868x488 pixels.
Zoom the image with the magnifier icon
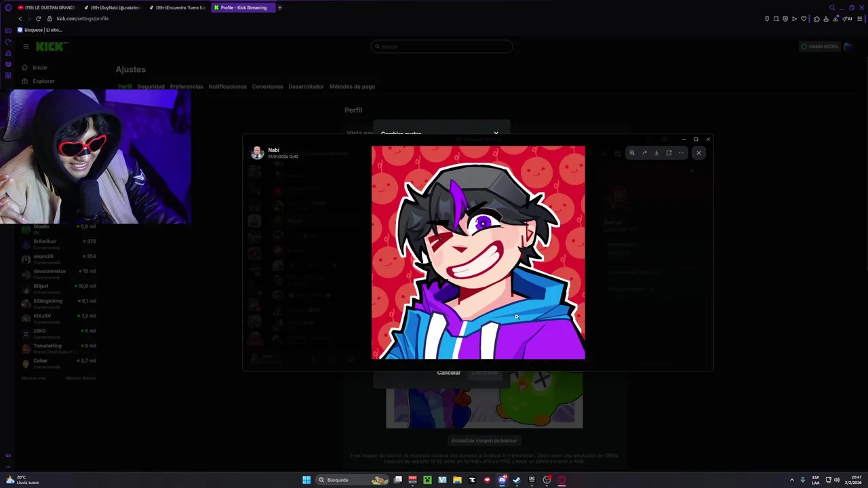point(632,152)
